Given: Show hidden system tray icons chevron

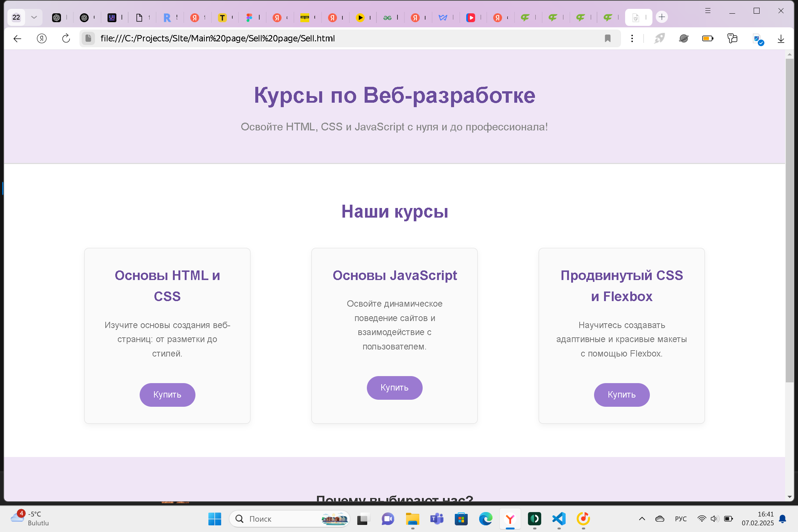Looking at the screenshot, I should 642,519.
